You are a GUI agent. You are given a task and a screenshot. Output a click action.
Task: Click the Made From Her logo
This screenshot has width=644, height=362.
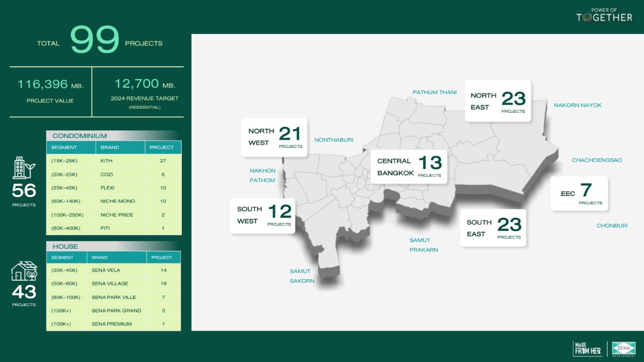tap(588, 349)
